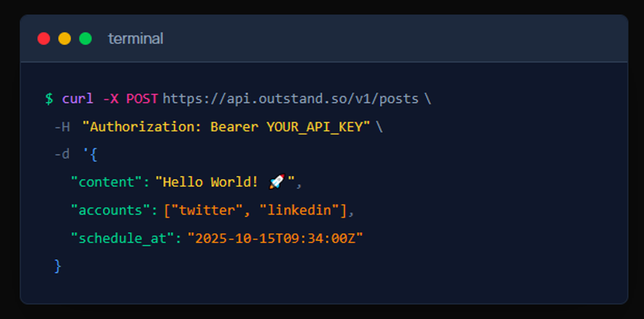Select the terminal title label

135,39
